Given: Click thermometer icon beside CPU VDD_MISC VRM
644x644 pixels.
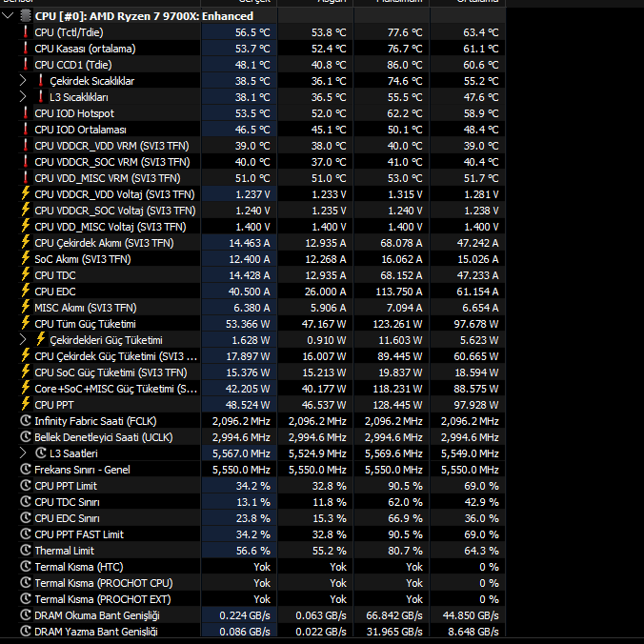Looking at the screenshot, I should 26,178.
